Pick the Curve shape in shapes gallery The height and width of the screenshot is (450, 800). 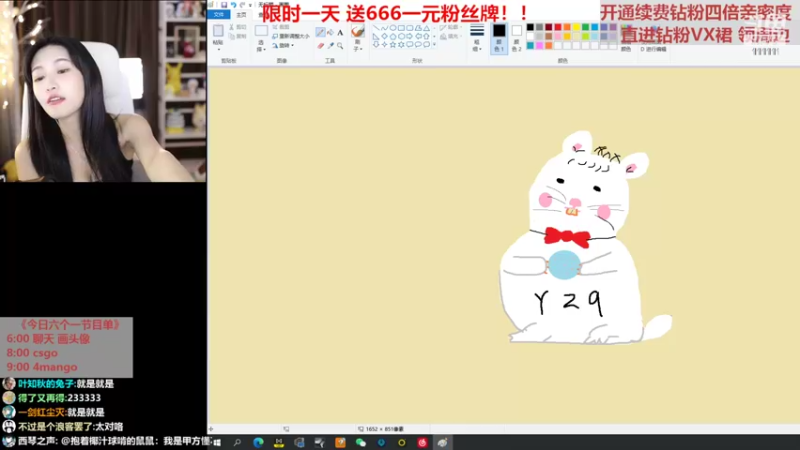[384, 28]
